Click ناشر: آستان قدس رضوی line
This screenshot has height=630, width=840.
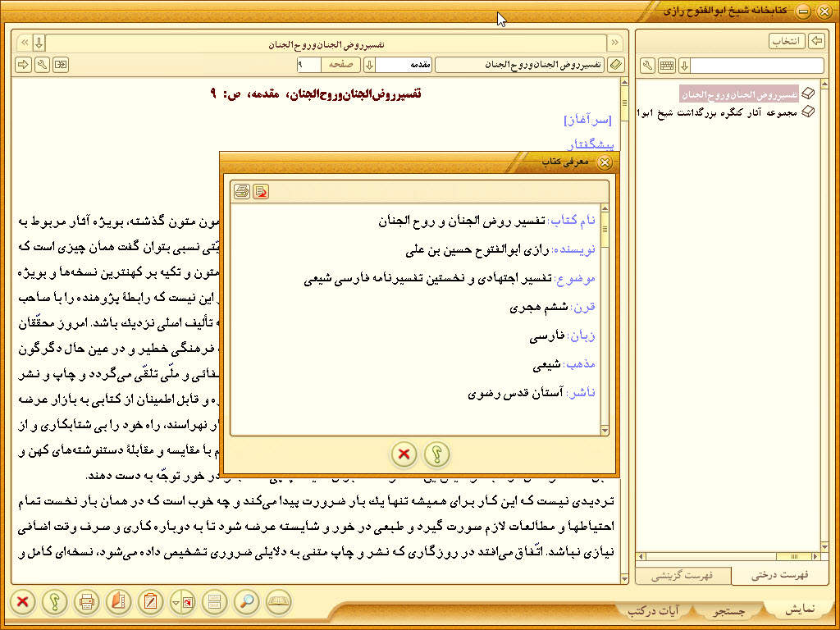click(x=532, y=394)
